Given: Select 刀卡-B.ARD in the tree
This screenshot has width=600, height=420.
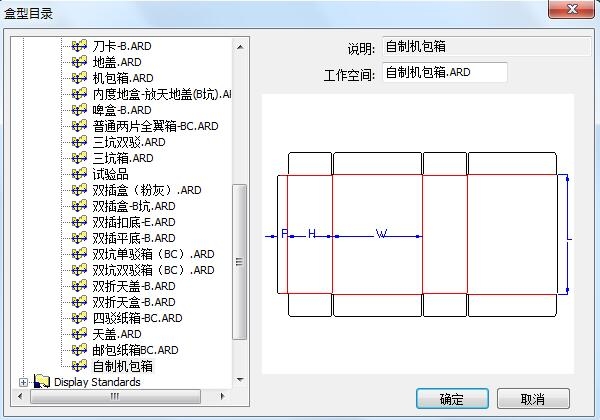Looking at the screenshot, I should 122,46.
